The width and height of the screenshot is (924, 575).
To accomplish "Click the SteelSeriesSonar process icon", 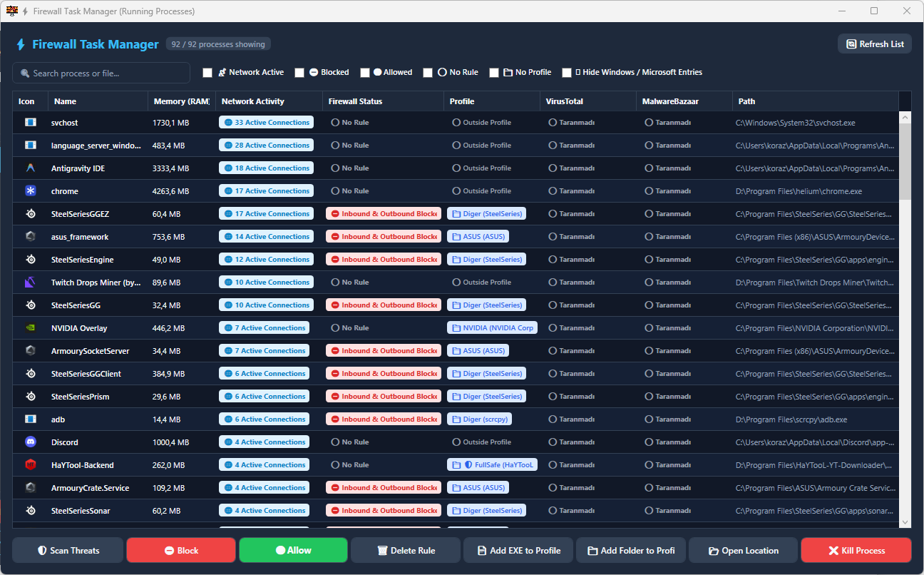I will point(31,511).
